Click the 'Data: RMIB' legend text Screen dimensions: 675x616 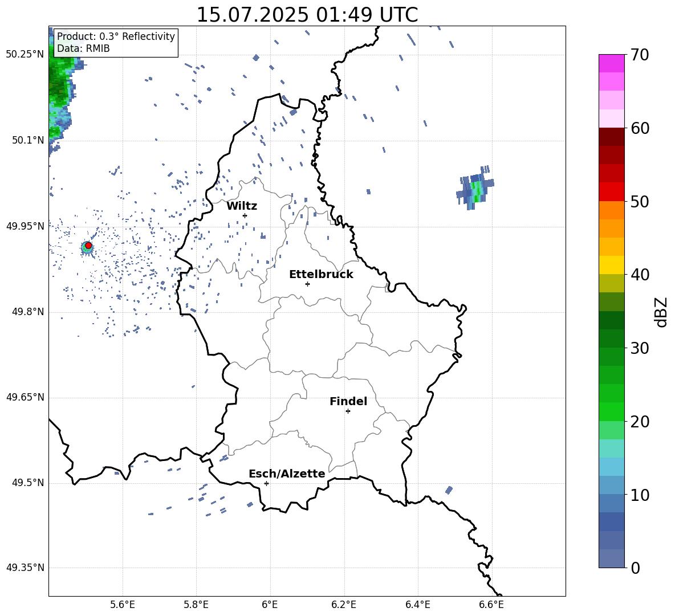(x=83, y=48)
